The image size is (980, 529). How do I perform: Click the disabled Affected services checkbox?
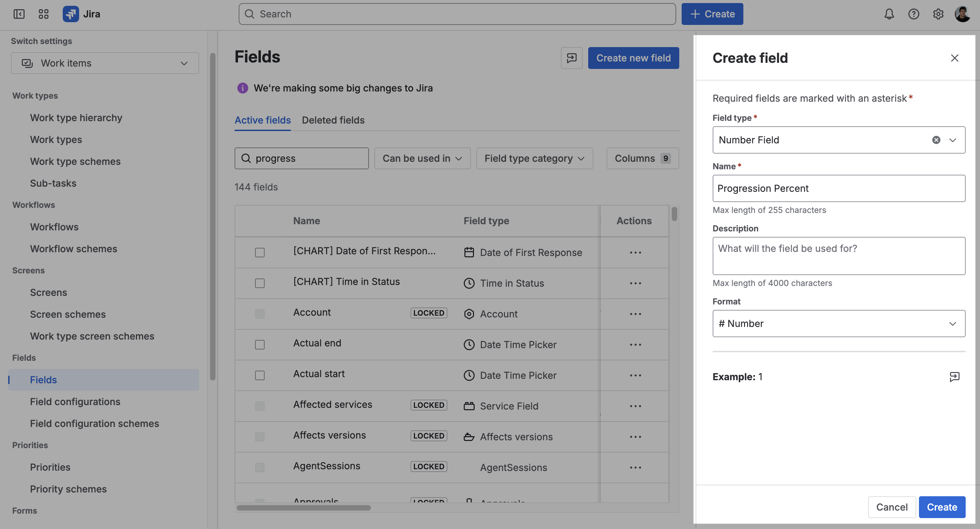click(x=260, y=406)
